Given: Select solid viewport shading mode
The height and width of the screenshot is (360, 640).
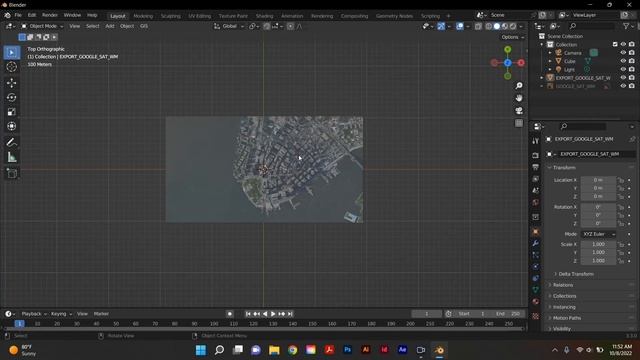Looking at the screenshot, I should click(x=497, y=26).
